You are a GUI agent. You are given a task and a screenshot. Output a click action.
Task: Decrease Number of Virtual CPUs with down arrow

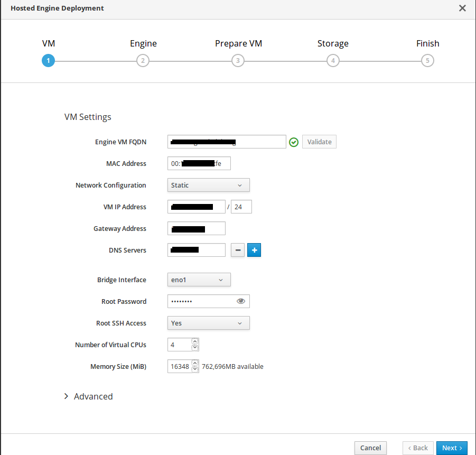tap(195, 348)
